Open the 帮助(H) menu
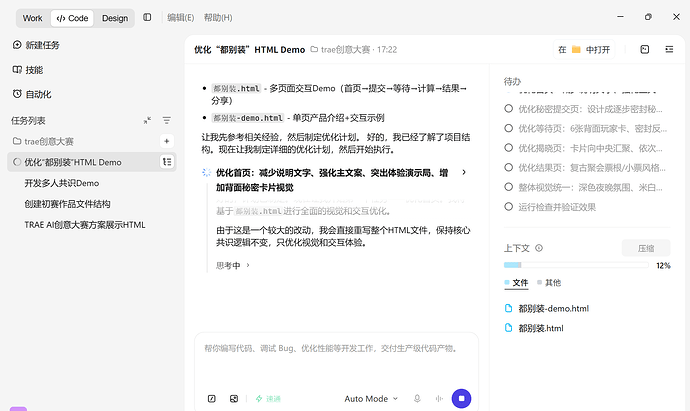This screenshot has height=411, width=690. [x=218, y=18]
